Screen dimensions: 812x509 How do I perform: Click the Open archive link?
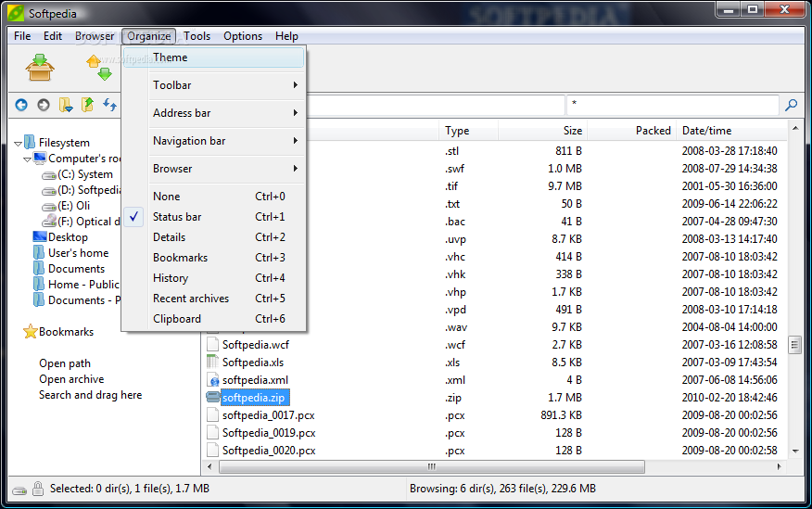click(71, 379)
